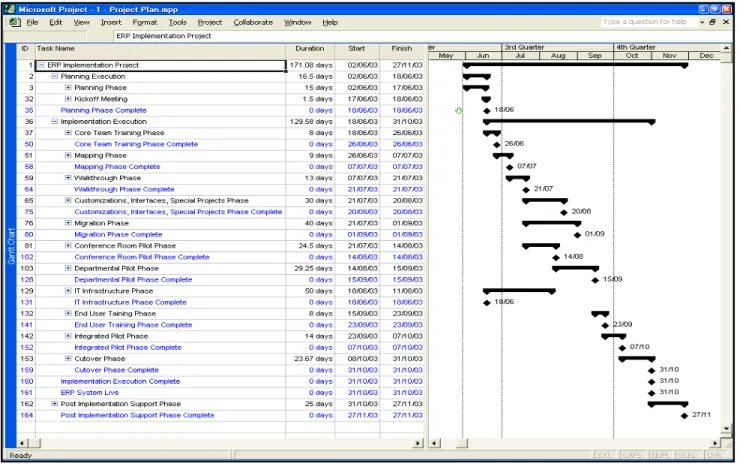This screenshot has width=740, height=464.
Task: Click the vertical scrollbar down arrow
Action: 726,429
